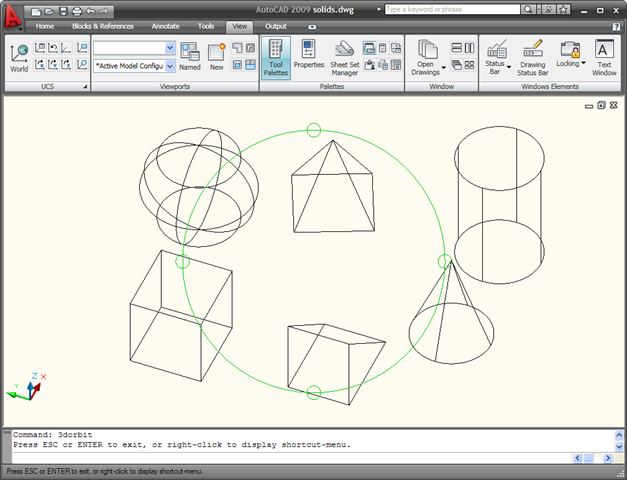Click the Named viewports icon

(190, 58)
